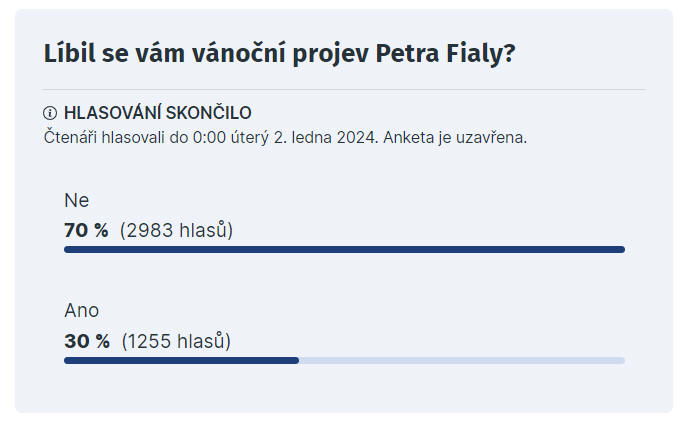The width and height of the screenshot is (686, 421).
Task: Select the 'Ano' answer label
Action: point(81,311)
